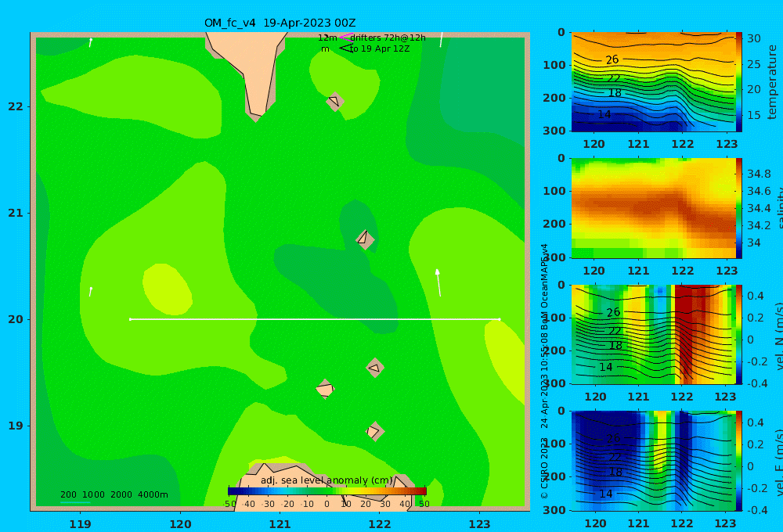Click the longitude label 119 under the map
The width and height of the screenshot is (783, 532).
click(x=80, y=524)
